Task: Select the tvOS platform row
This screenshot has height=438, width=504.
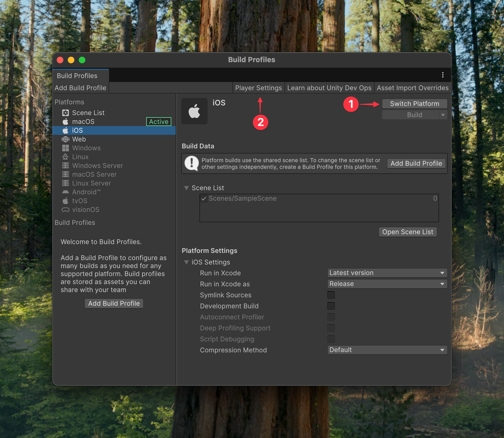Action: point(114,201)
